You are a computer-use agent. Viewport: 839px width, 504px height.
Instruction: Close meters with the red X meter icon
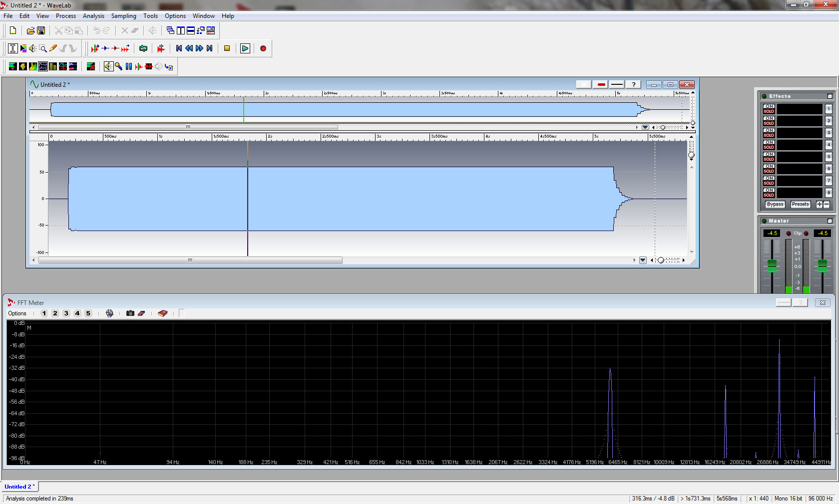click(x=91, y=66)
